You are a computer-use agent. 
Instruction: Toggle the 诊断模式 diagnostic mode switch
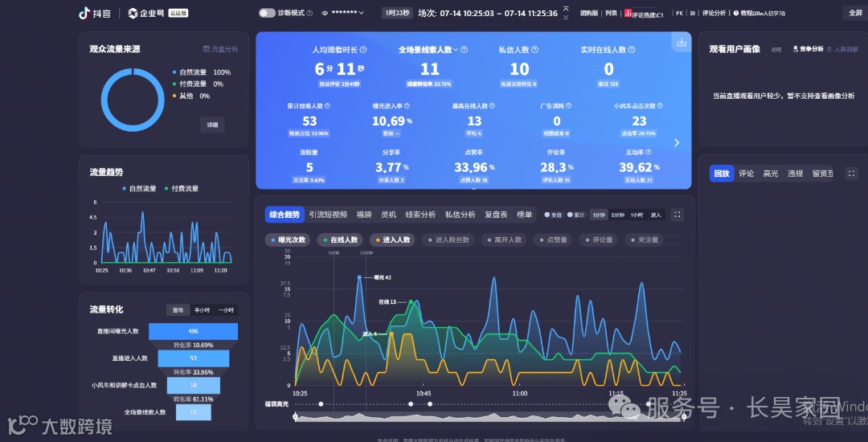[x=267, y=14]
